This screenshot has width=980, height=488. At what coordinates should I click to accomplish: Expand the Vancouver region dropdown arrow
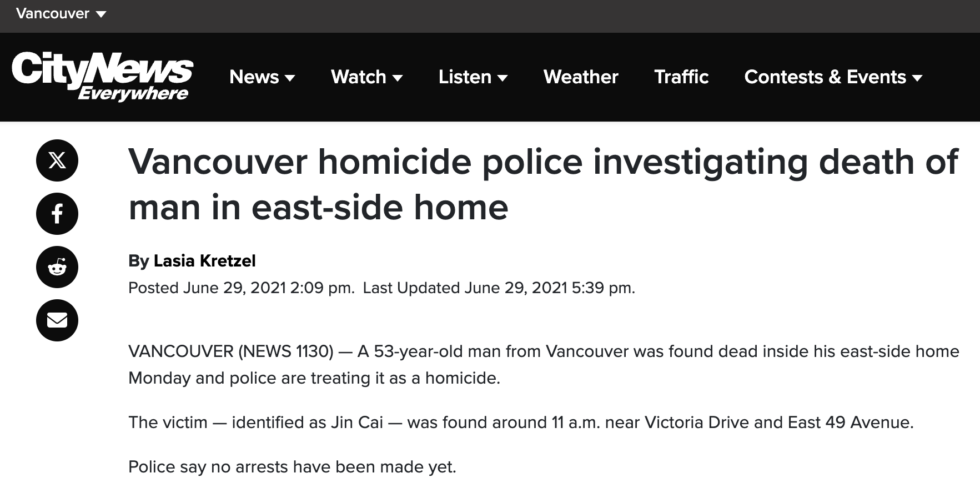pos(101,14)
